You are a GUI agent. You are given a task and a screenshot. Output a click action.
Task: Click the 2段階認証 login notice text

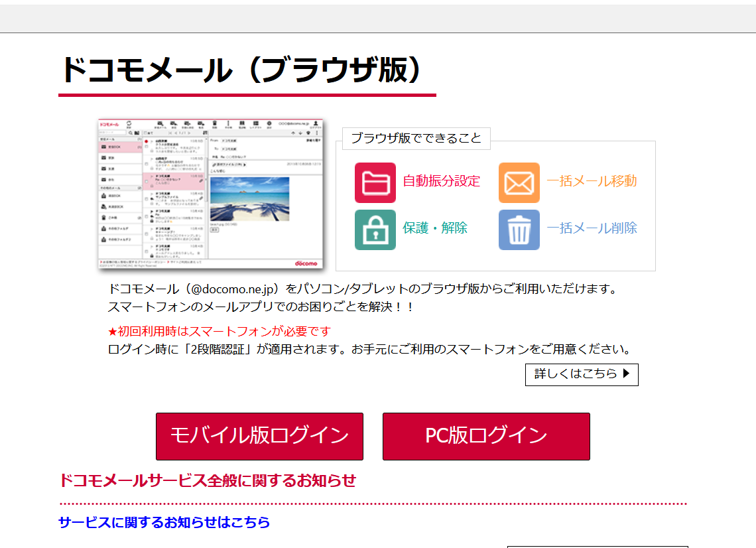click(370, 349)
